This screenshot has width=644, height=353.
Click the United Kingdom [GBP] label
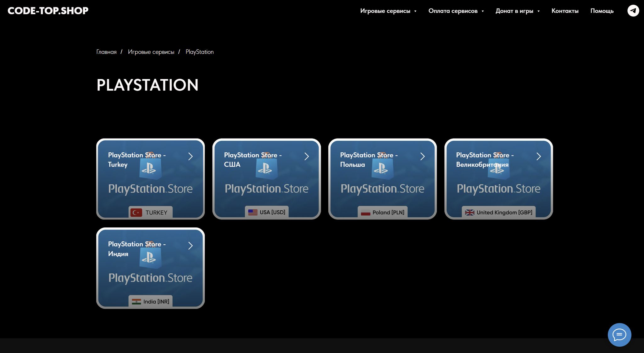pos(504,213)
